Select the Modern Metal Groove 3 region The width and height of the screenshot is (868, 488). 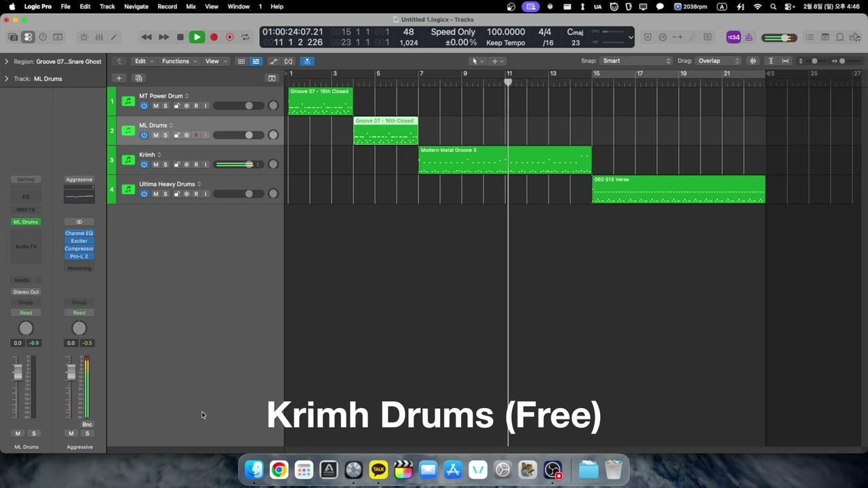[505, 160]
